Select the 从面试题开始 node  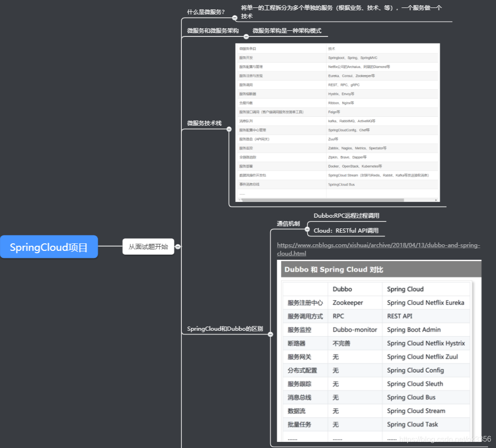(x=148, y=247)
